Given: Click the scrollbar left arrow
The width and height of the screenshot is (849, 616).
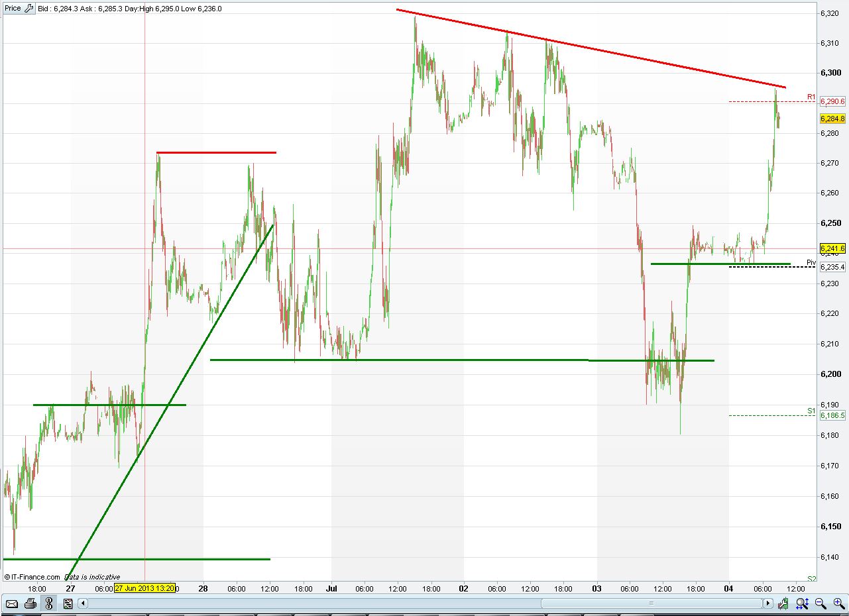Looking at the screenshot, I should click(83, 603).
